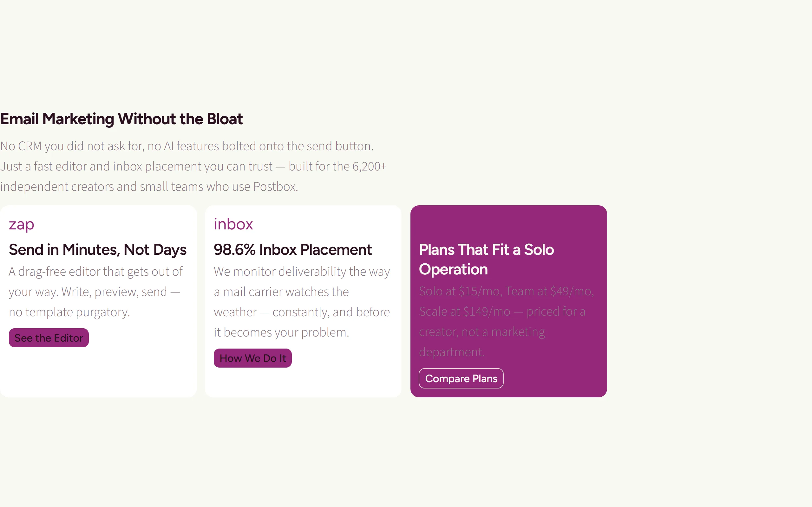Click empty area below See the Editor button
The height and width of the screenshot is (507, 812).
98,372
